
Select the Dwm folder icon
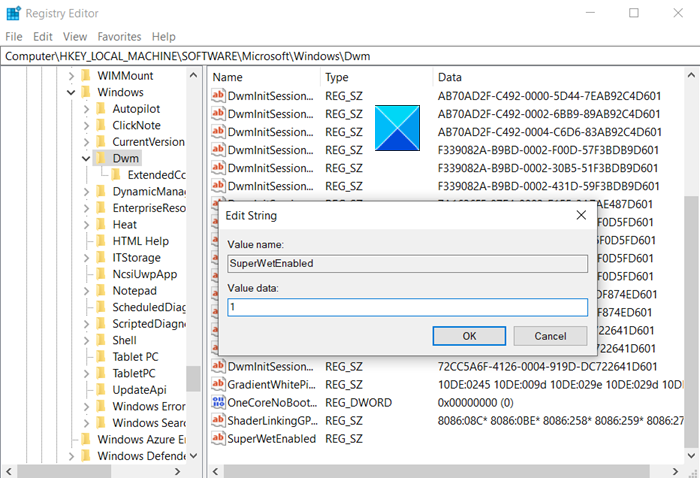point(101,158)
